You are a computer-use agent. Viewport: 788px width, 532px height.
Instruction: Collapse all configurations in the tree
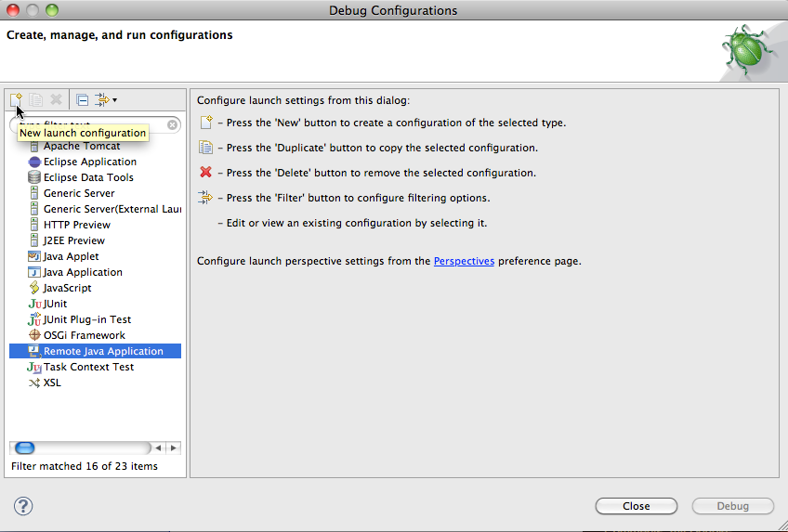(x=83, y=100)
